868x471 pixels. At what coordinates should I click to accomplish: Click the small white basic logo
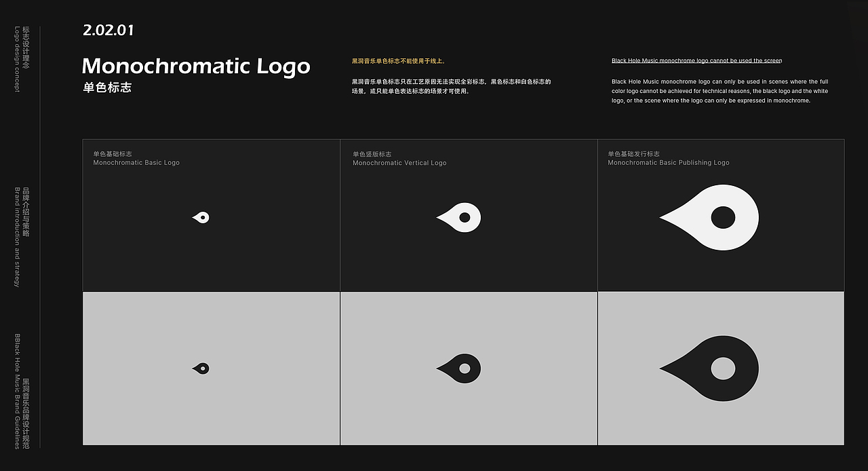coord(201,217)
